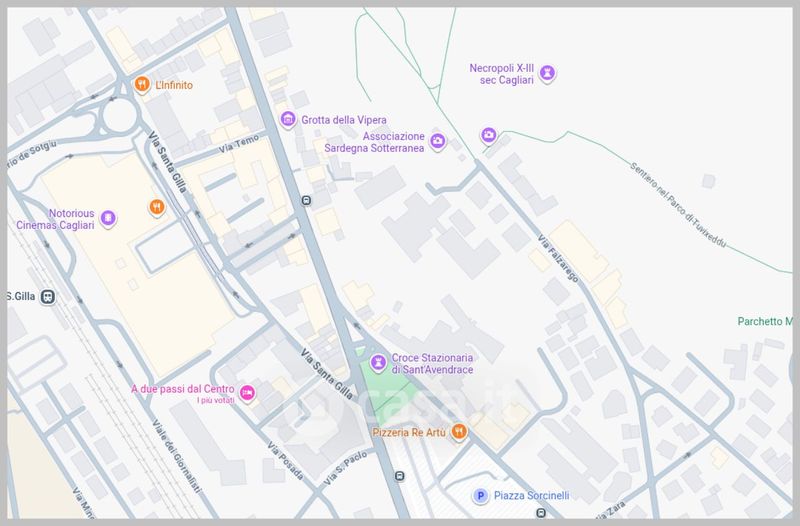Click the L'Infinito restaurant marker icon
Screen dimensions: 800x526
coord(142,85)
